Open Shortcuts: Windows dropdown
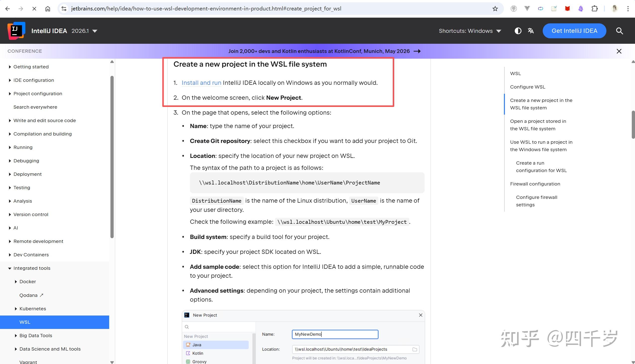The image size is (635, 364). click(x=470, y=31)
